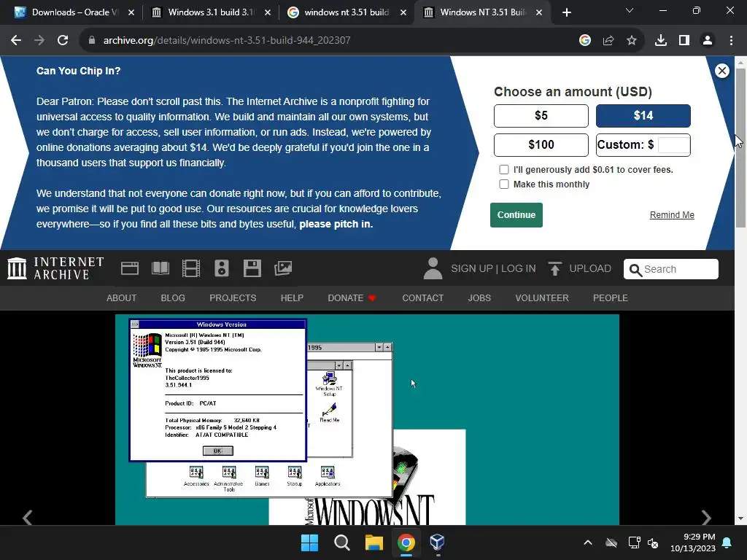Screen dimensions: 747x560
Task: Open Internet Archive home logo
Action: 55,268
